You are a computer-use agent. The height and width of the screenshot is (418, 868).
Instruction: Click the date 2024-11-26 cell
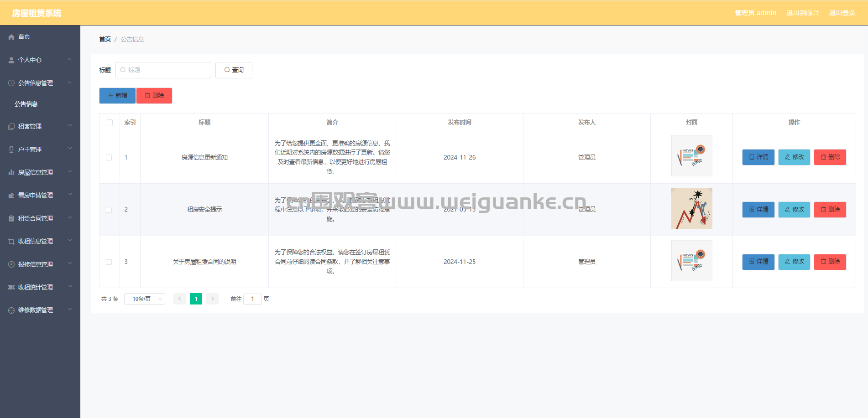click(460, 157)
